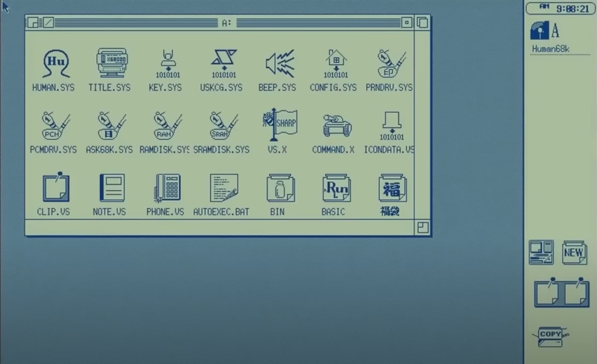Screen dimensions: 597x364
Task: Open the 福袋 folder icon
Action: click(x=392, y=188)
